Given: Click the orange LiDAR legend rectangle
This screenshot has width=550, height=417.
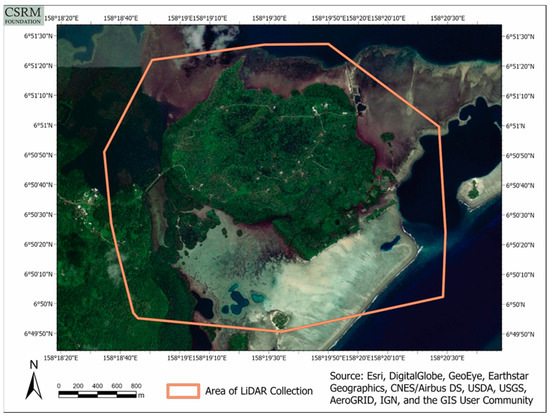Looking at the screenshot, I should (x=183, y=391).
